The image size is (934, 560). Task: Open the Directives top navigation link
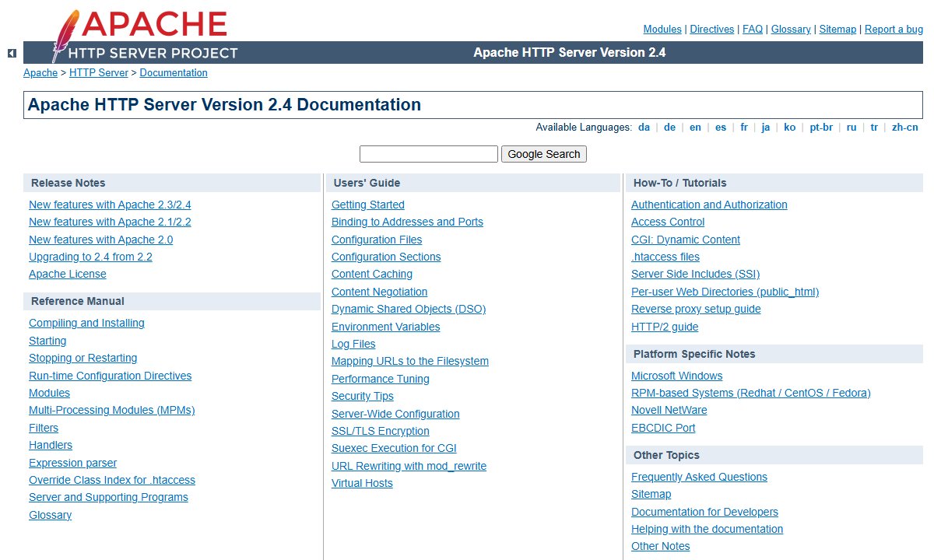coord(712,29)
